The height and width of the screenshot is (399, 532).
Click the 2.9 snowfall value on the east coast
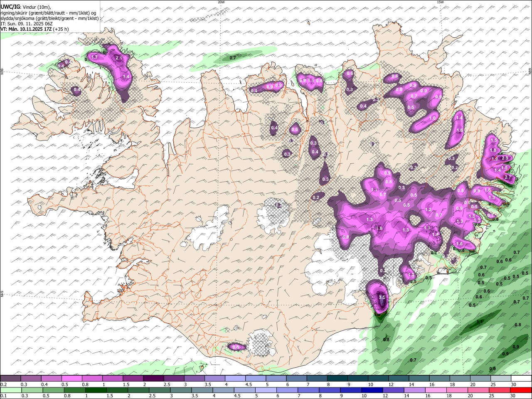click(x=505, y=158)
